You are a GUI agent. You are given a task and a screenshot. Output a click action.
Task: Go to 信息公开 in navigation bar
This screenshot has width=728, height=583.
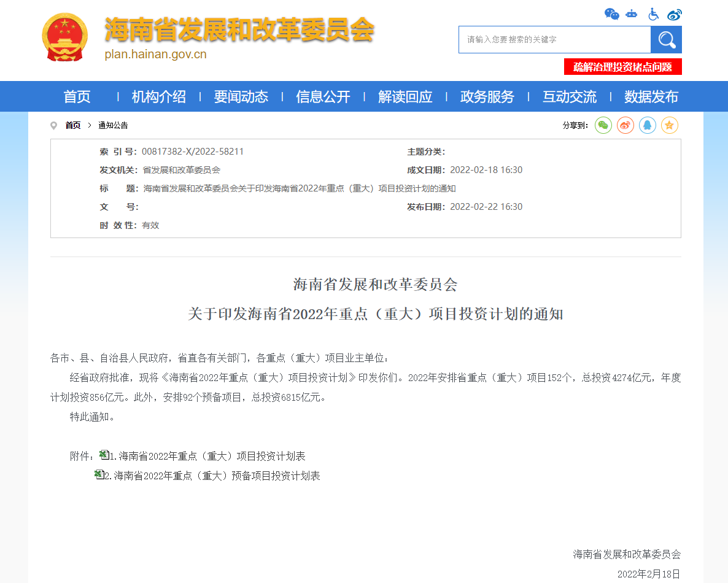pos(323,97)
